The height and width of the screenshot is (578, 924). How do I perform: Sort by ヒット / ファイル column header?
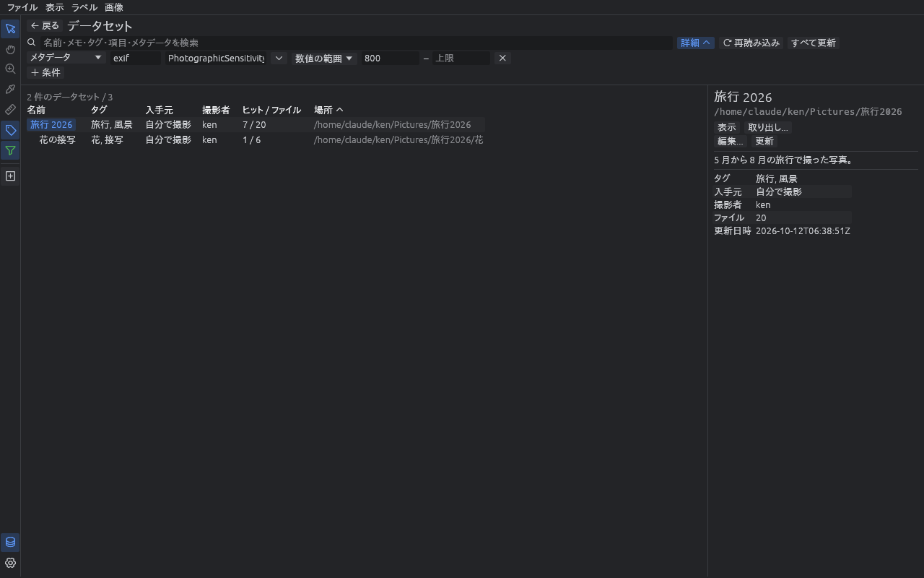point(271,110)
